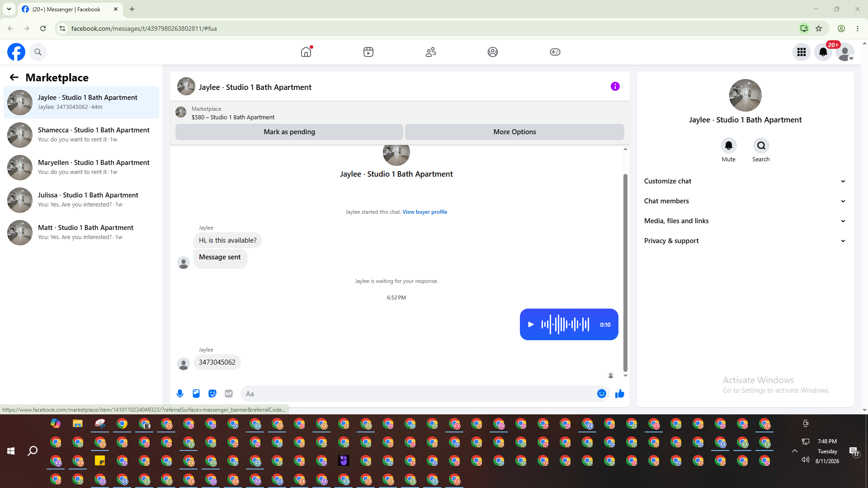Open the Messenger Facebook browser tab
The height and width of the screenshot is (488, 868).
pyautogui.click(x=70, y=9)
